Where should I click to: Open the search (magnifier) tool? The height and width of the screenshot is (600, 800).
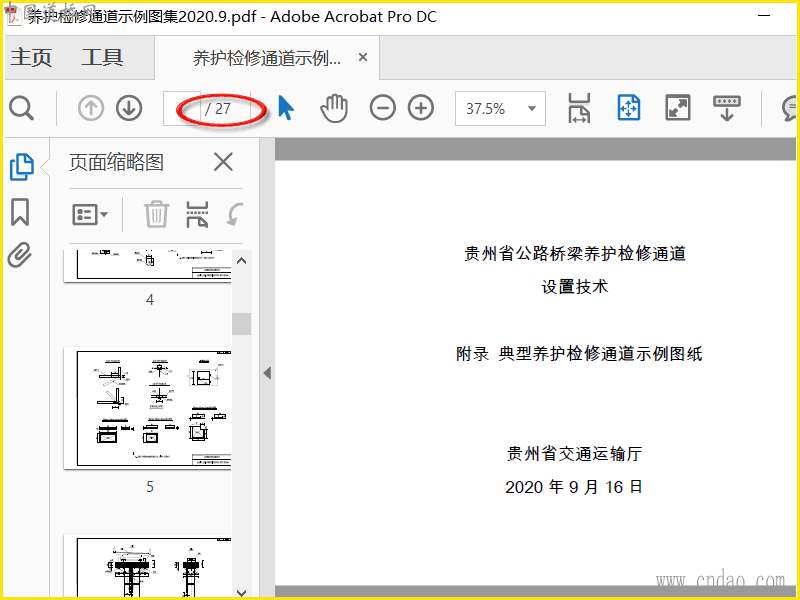click(21, 108)
